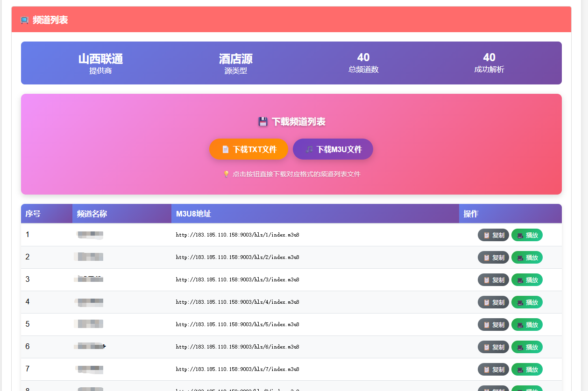
Task: Download the TXT channel file
Action: (248, 149)
